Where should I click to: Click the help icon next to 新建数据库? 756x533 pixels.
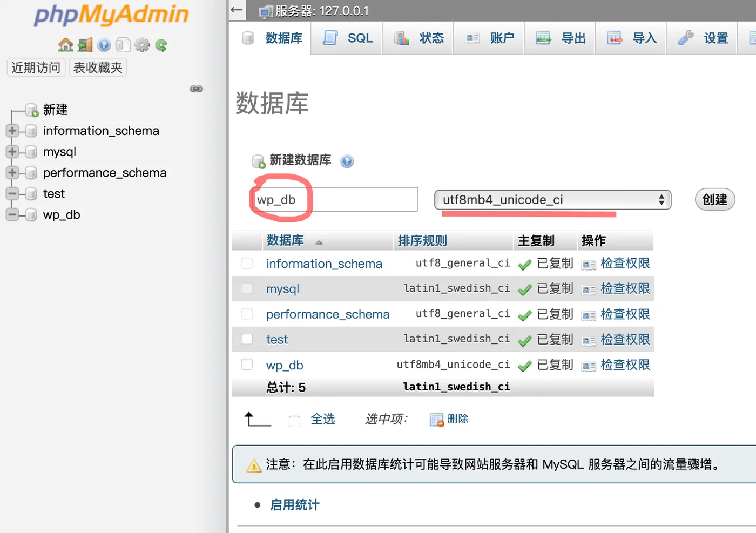(347, 161)
